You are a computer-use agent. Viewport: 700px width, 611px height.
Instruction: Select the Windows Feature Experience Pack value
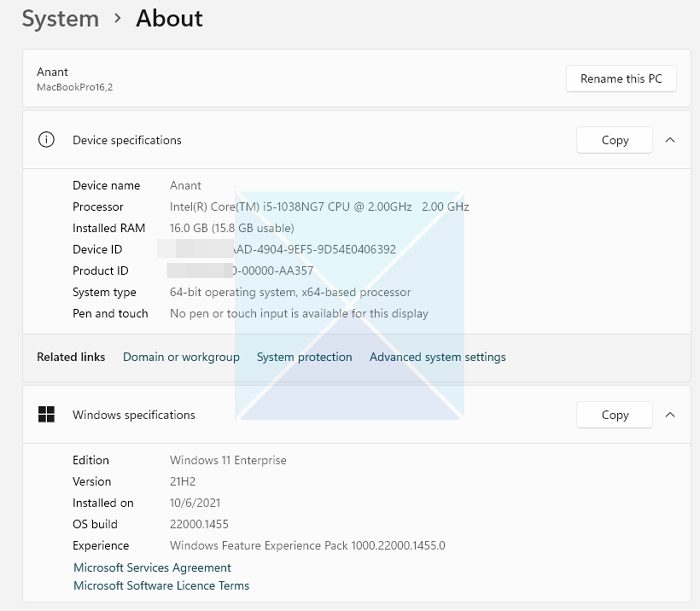[x=308, y=545]
